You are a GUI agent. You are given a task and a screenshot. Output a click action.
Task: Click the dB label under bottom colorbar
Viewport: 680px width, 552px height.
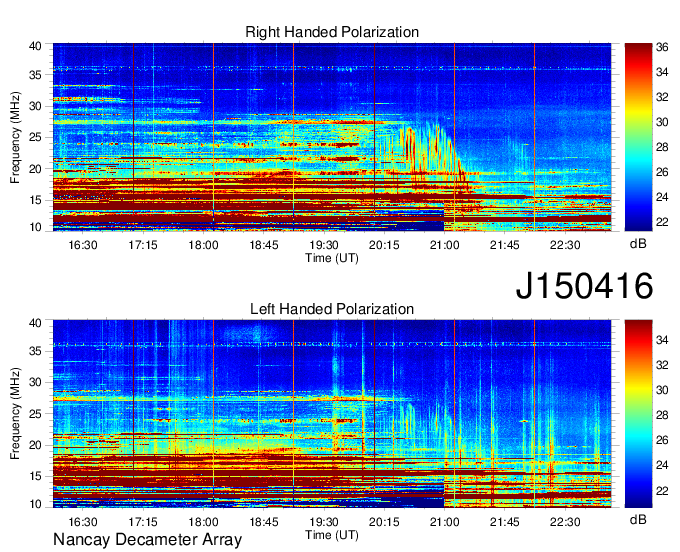(638, 520)
